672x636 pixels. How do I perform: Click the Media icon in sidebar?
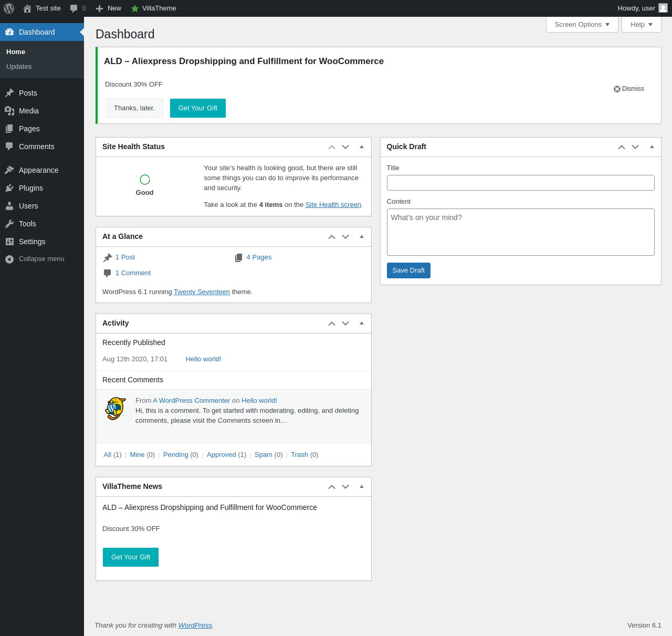tap(9, 111)
